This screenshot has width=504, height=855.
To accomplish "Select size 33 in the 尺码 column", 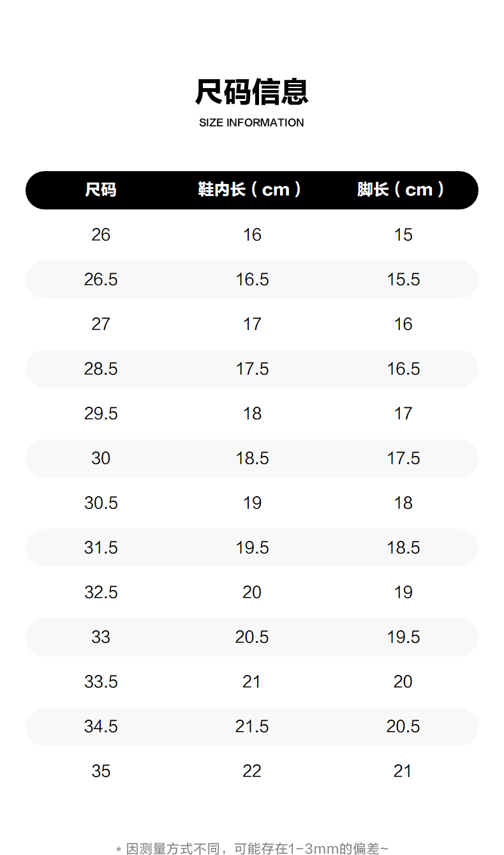I will tap(101, 637).
